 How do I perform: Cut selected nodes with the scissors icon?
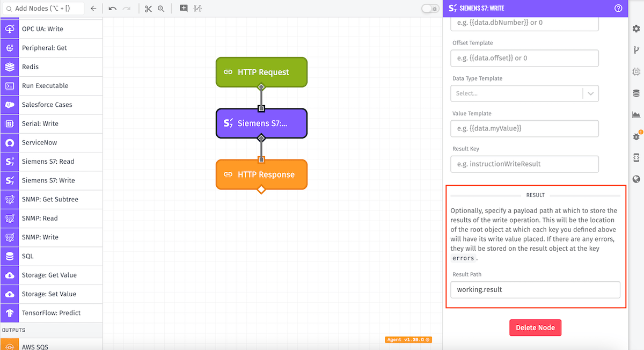pyautogui.click(x=148, y=9)
